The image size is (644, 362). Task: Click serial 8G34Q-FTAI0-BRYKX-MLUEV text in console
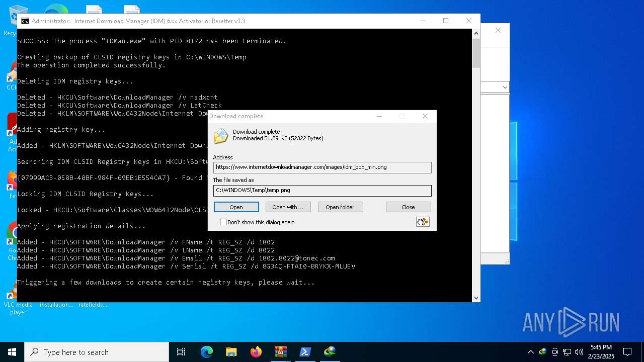309,266
